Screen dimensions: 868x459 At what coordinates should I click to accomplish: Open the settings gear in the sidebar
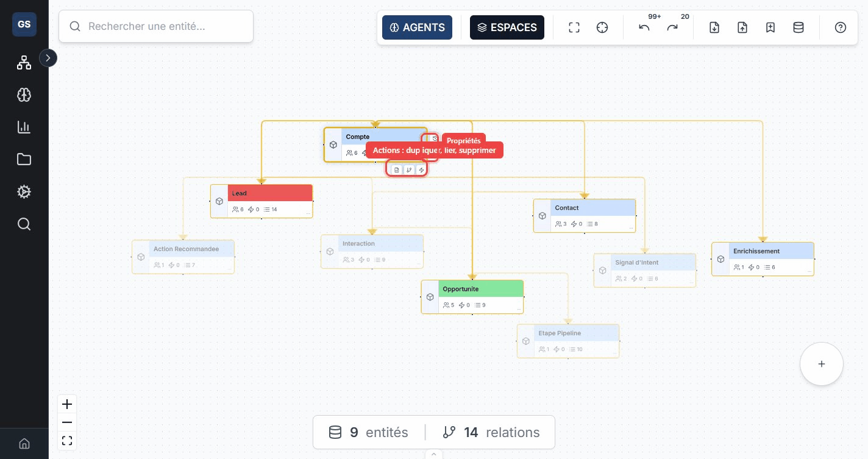point(24,191)
